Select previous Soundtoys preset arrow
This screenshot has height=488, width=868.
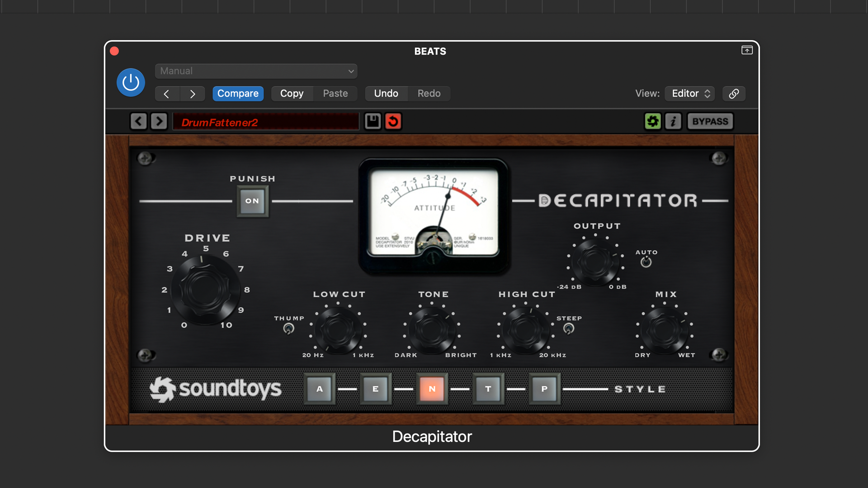139,121
